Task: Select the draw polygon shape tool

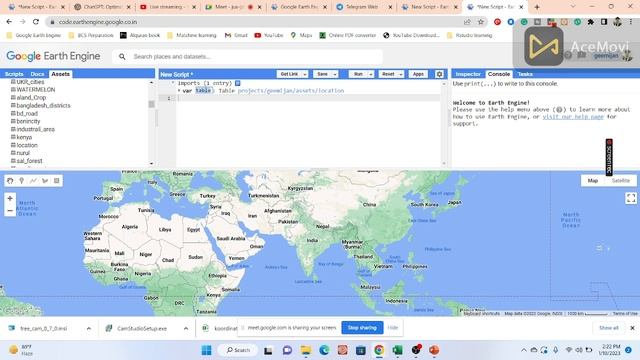Action: pos(45,180)
